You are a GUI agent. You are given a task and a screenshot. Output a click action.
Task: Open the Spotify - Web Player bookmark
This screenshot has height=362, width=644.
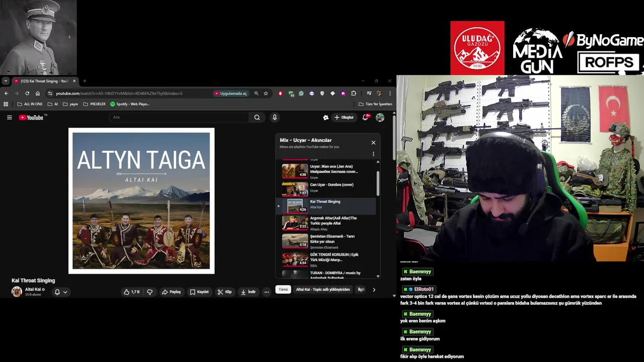tap(130, 104)
